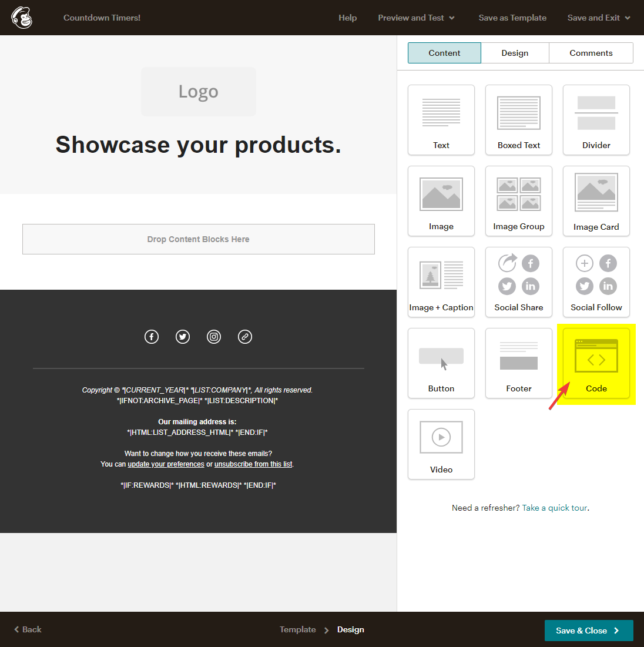Screen dimensions: 644x647
Task: Select the Image Group block
Action: (x=518, y=201)
